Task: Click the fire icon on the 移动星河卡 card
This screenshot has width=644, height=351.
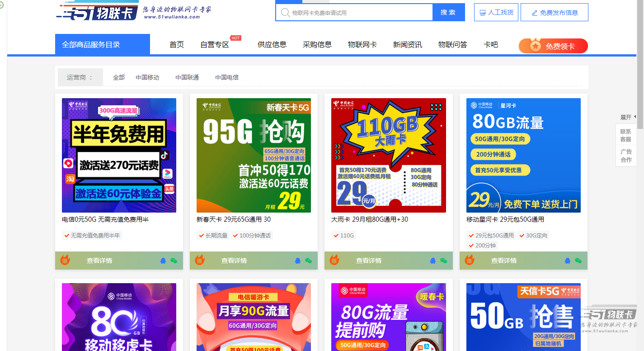Action: pos(470,260)
